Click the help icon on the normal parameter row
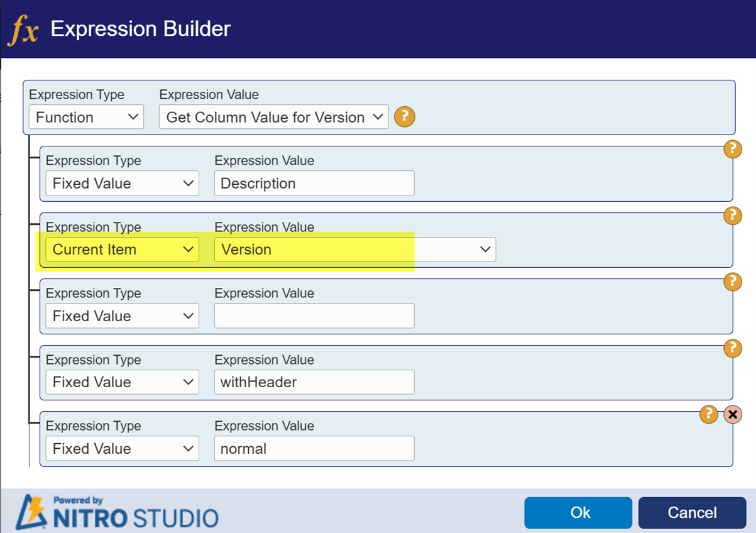This screenshot has width=756, height=533. coord(709,415)
